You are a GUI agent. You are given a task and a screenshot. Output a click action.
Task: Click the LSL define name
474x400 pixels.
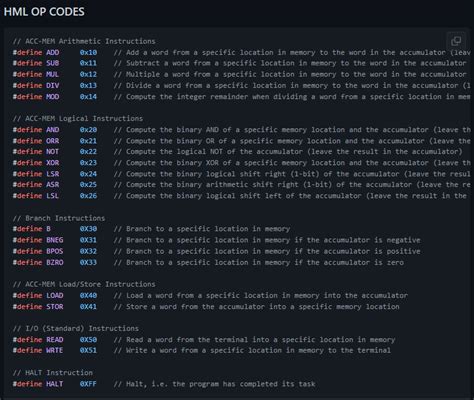53,196
